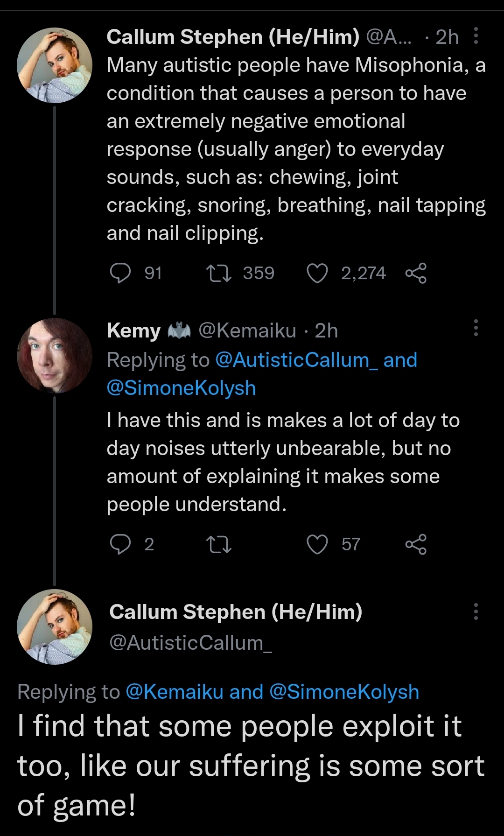Open more options for Callum's top tweet

click(476, 36)
